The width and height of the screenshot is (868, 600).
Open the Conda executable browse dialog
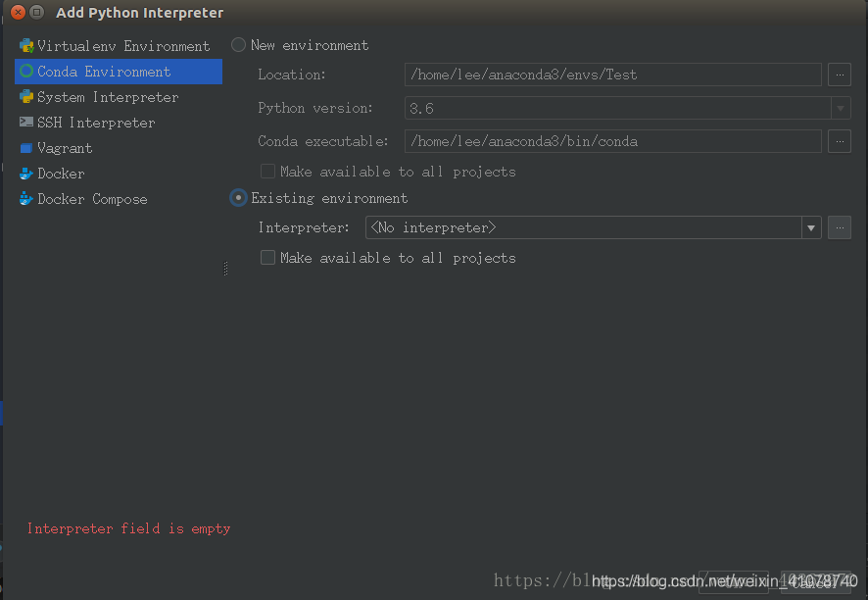pyautogui.click(x=841, y=141)
